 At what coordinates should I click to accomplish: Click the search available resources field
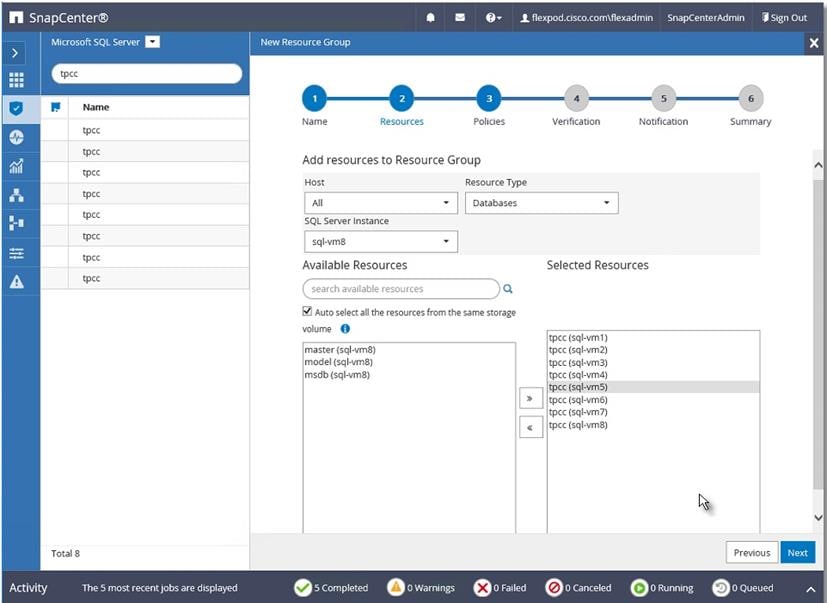pyautogui.click(x=401, y=289)
